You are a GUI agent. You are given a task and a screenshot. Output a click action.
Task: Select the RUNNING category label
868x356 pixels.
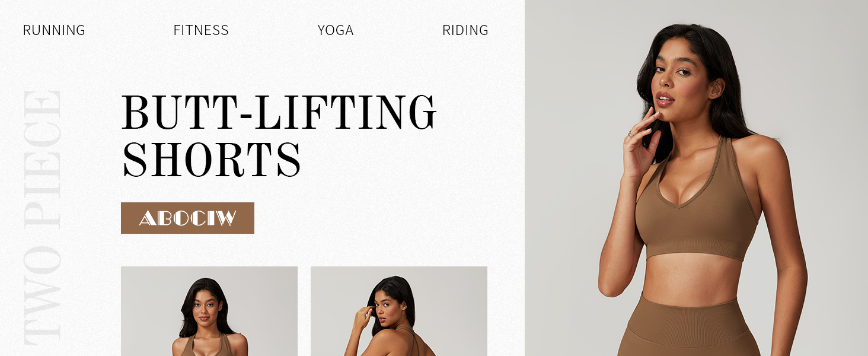tap(54, 30)
